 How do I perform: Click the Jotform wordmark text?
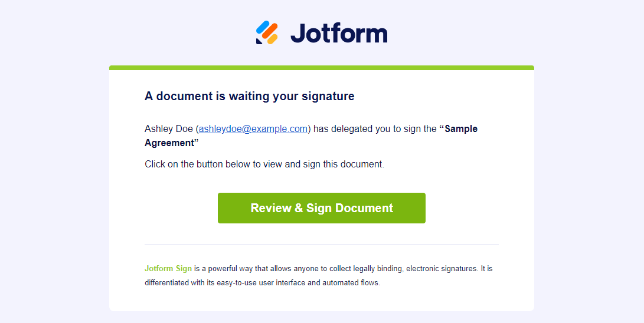coord(339,33)
